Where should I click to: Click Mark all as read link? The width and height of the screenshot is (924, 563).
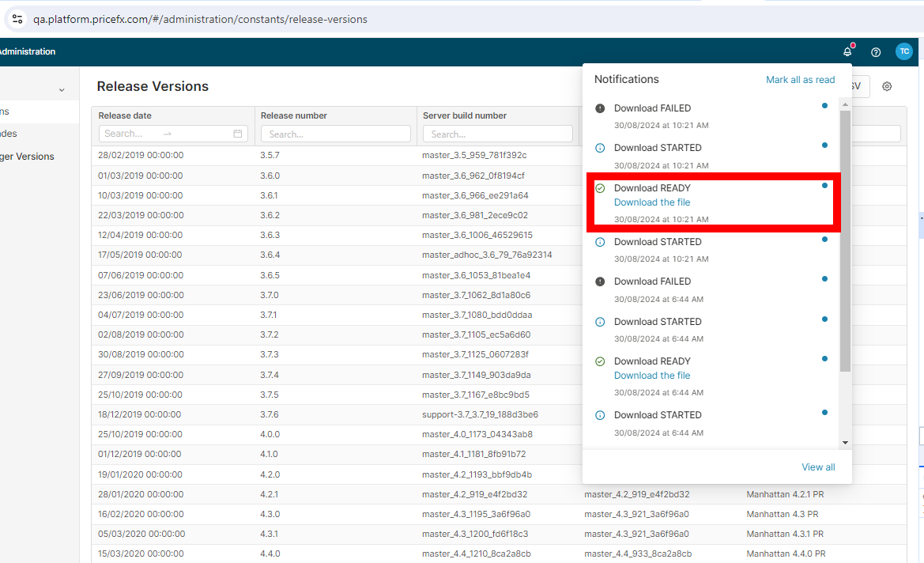(x=800, y=80)
